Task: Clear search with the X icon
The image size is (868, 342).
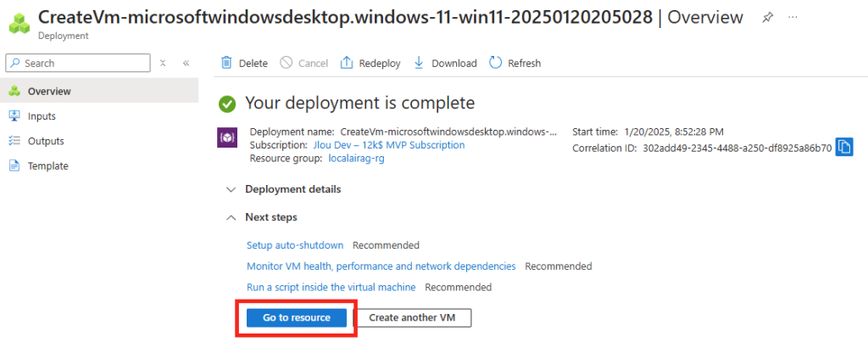Action: 163,63
